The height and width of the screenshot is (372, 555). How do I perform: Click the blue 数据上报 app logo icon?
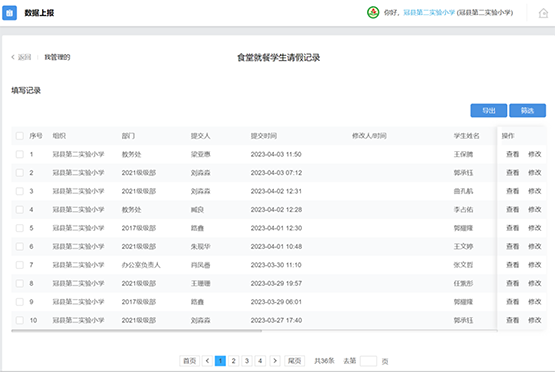pos(10,13)
